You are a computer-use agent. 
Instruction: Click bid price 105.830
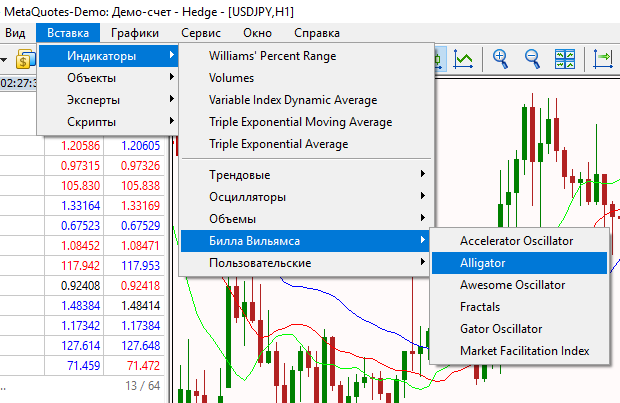[80, 185]
